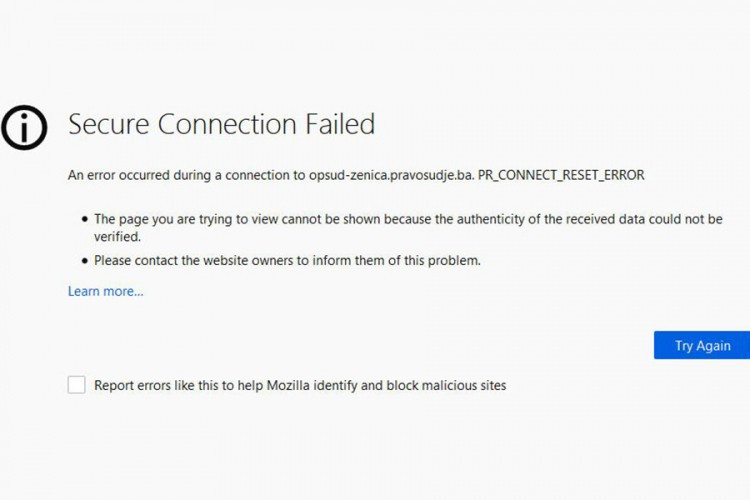The image size is (750, 500).
Task: Click the word 'Secure' in the heading
Action: [x=108, y=125]
